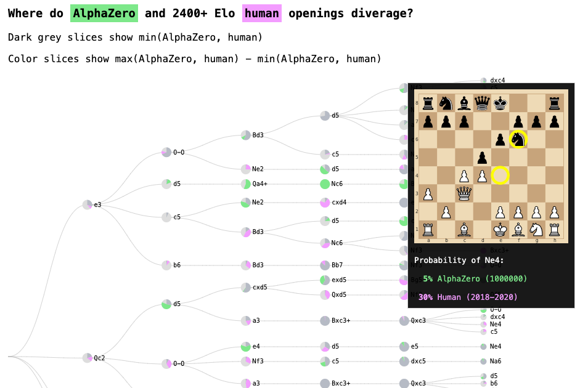This screenshot has width=588, height=388.
Task: Click the Bxc3+ node above e4 line's d5
Action: (x=325, y=320)
